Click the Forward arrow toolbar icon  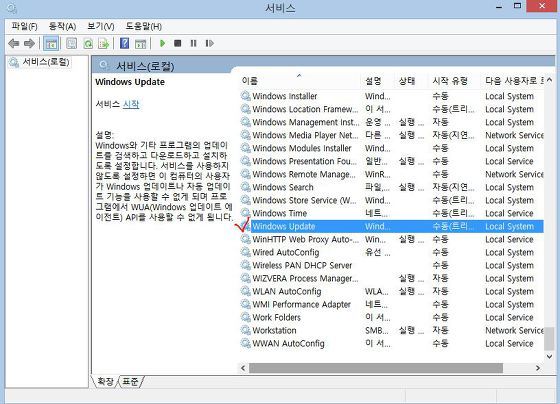[x=29, y=44]
